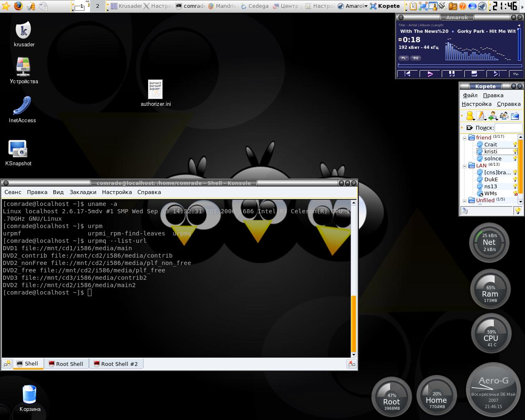Select contact DukE in Kopete

tap(491, 179)
